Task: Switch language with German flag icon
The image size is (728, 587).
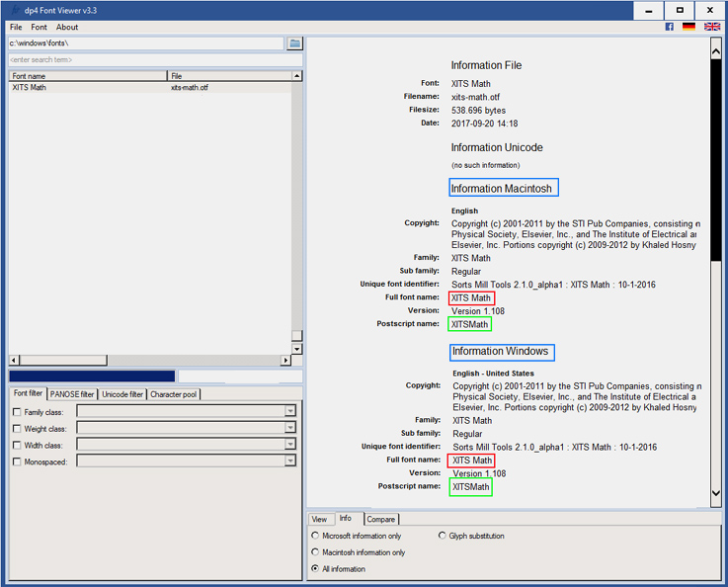Action: (x=688, y=27)
